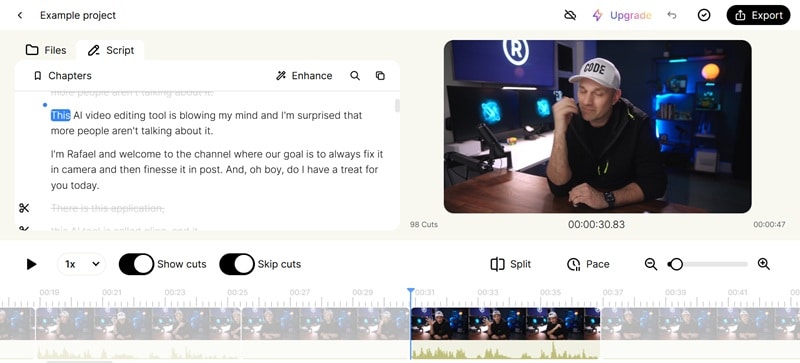Switch to the Script tab
Screen dimensions: 800x363
point(111,50)
